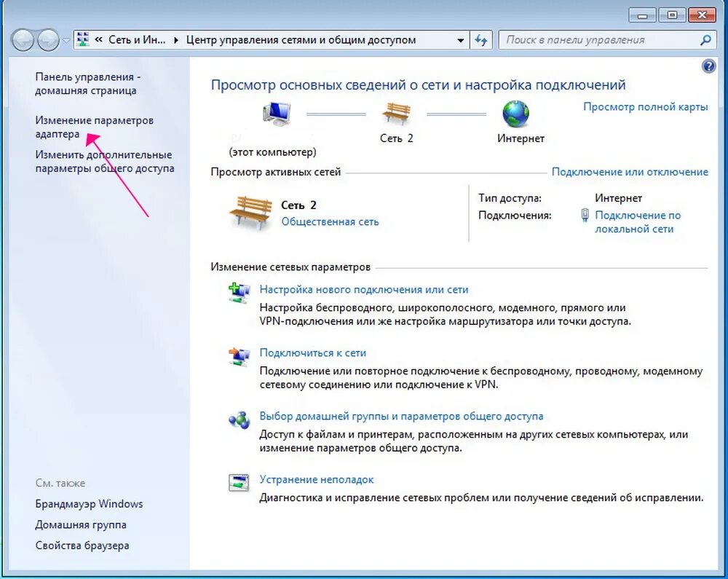The width and height of the screenshot is (728, 579).
Task: Click the large bench icon of active network
Action: 250,213
